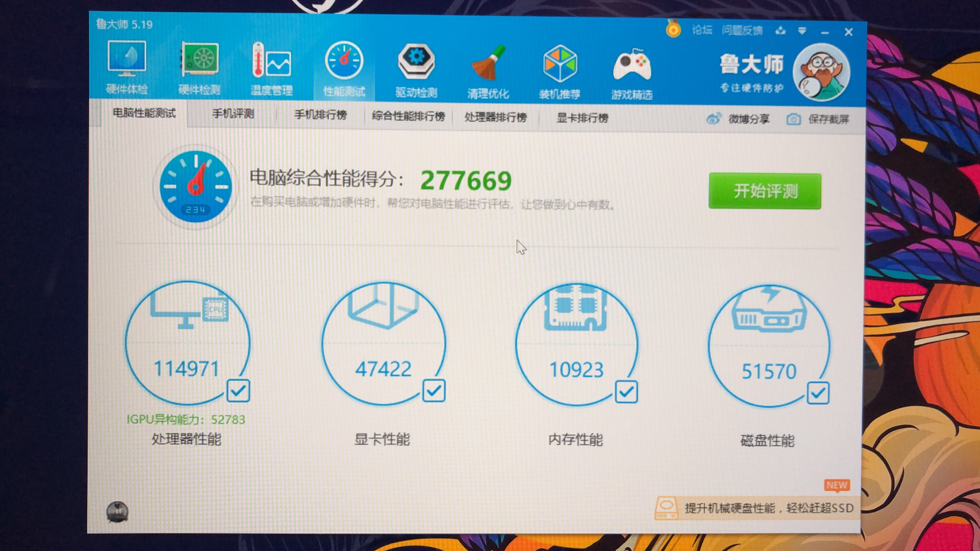Click the skin/theme icon in title bar
This screenshot has height=551, width=980.
780,31
